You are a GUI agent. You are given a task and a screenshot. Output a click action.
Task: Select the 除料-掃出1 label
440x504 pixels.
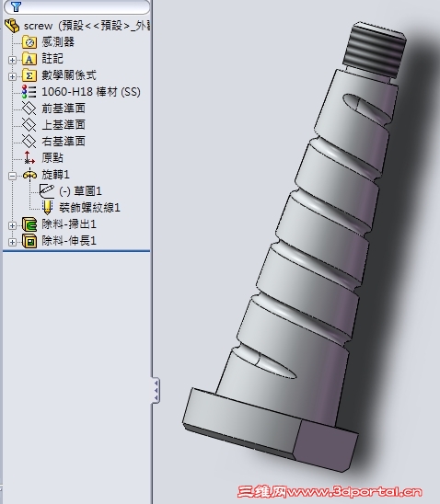click(69, 224)
